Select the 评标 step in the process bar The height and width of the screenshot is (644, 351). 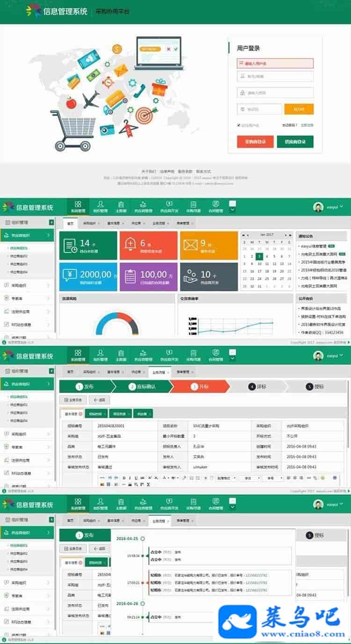(258, 387)
